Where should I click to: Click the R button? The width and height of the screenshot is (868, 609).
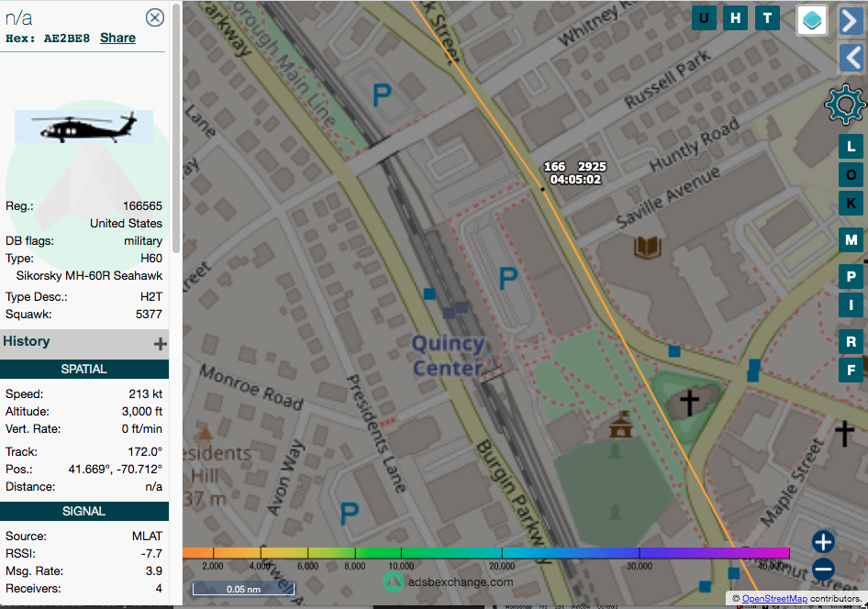click(x=851, y=341)
